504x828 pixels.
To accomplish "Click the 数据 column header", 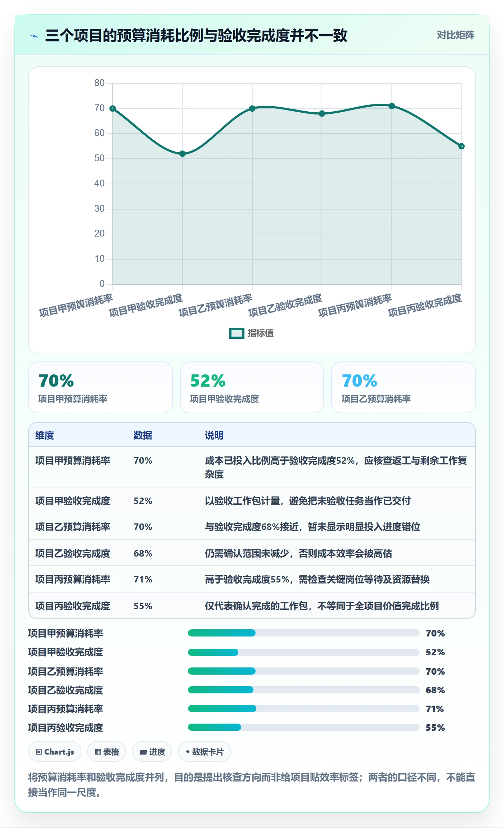I will [x=143, y=435].
